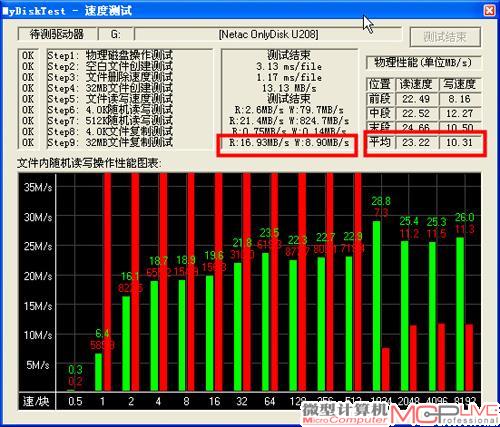This screenshot has height=427, width=500.
Task: Select Step7: 512K随机读写测试 row
Action: pyautogui.click(x=110, y=120)
